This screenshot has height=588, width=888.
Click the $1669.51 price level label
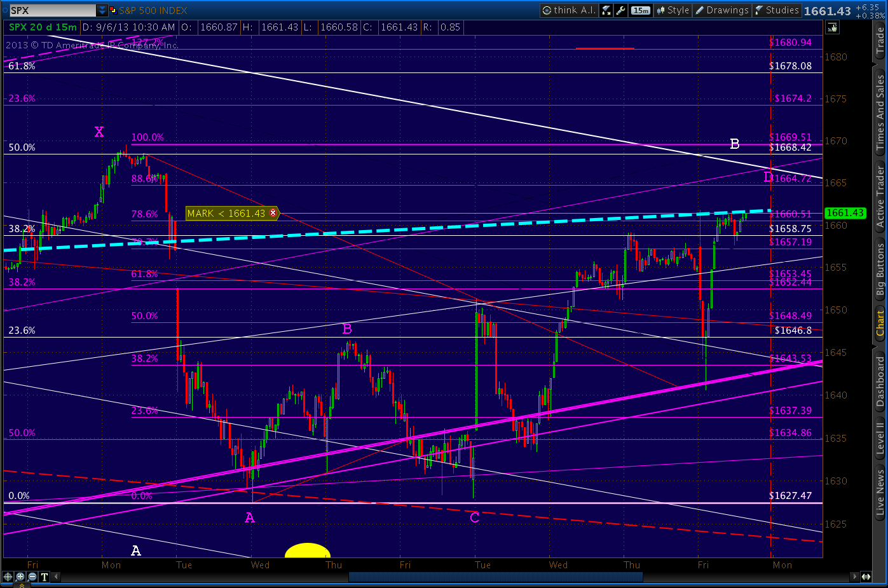[x=790, y=137]
